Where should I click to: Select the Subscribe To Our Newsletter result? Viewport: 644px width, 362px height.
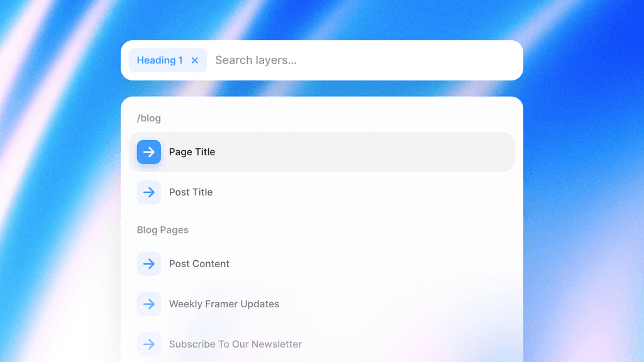[235, 344]
